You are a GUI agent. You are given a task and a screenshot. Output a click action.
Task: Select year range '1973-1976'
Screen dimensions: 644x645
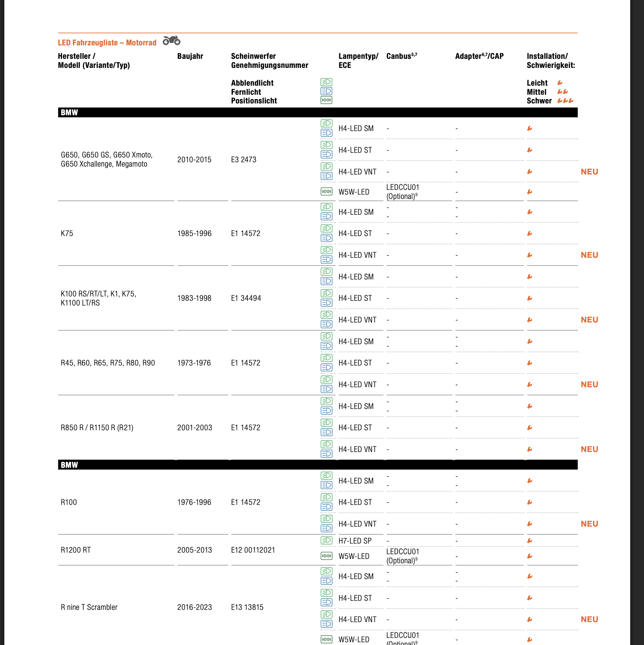pyautogui.click(x=194, y=363)
